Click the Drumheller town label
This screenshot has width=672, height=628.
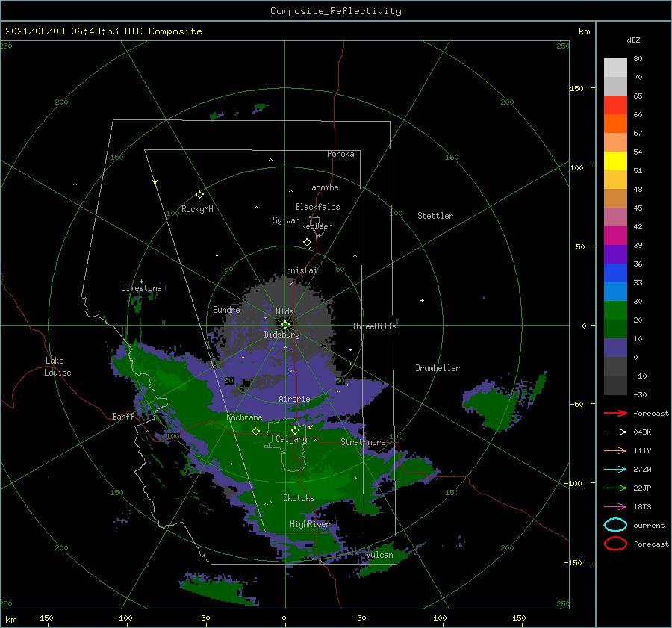tap(438, 368)
